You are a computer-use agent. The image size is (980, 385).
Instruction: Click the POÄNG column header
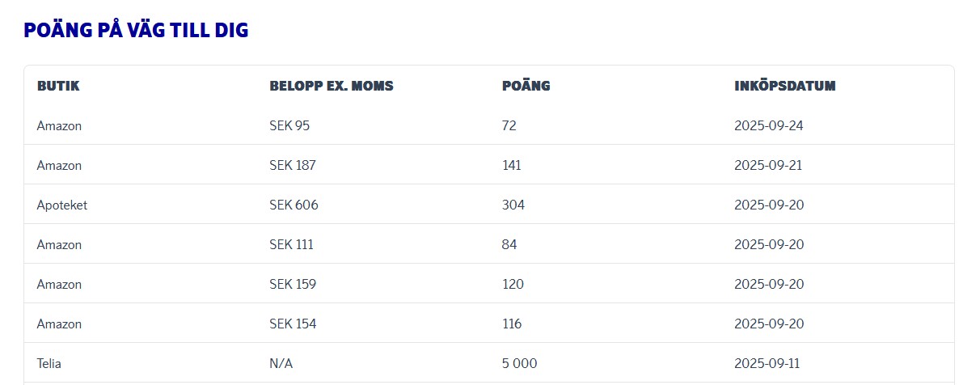coord(526,86)
